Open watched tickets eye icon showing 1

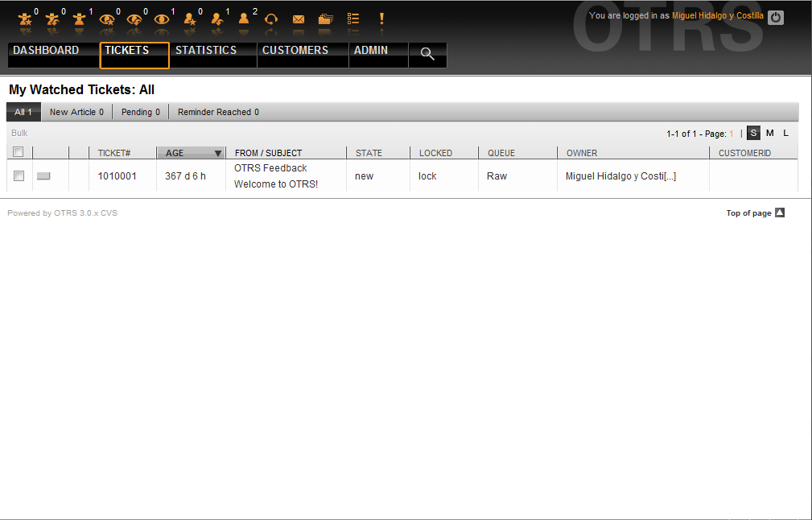162,19
